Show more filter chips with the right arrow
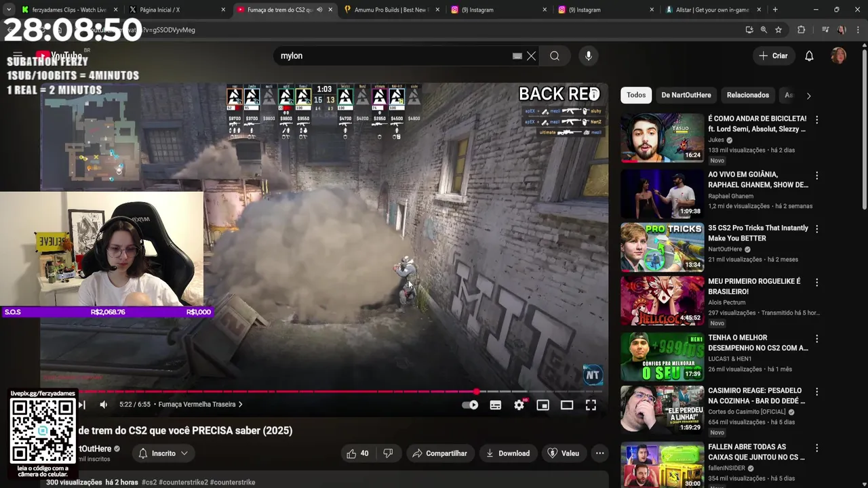Viewport: 868px width, 488px height. [808, 96]
